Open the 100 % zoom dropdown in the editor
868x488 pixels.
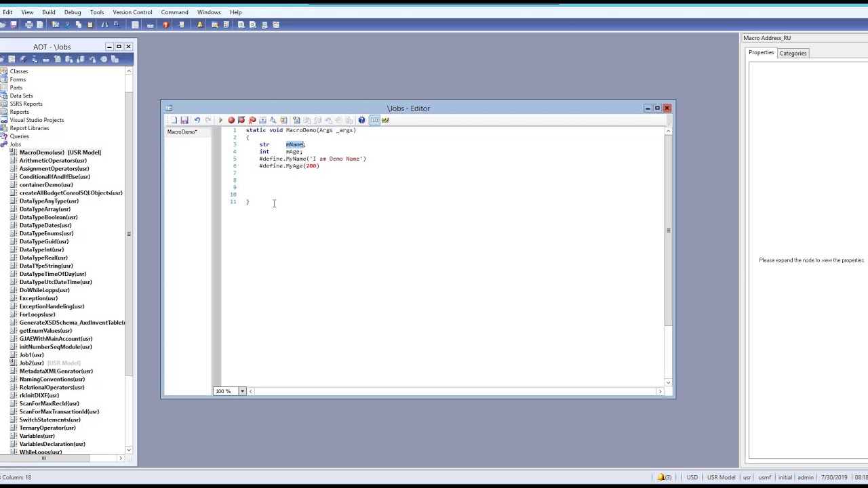coord(242,391)
